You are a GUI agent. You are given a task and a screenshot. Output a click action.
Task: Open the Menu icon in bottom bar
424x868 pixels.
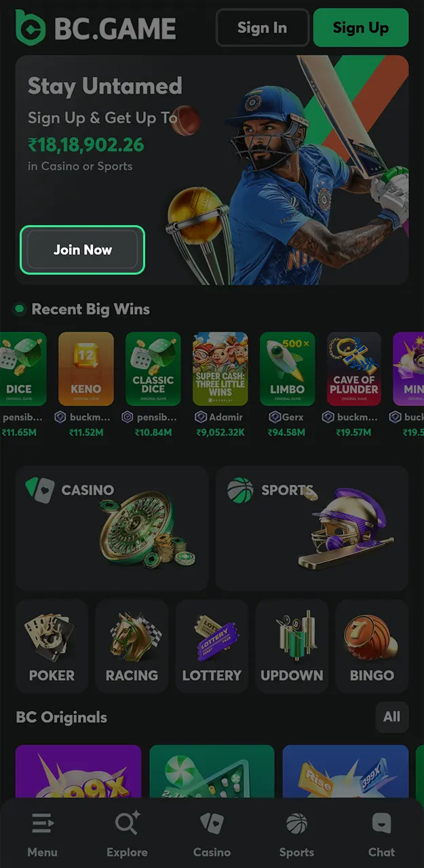tap(42, 824)
